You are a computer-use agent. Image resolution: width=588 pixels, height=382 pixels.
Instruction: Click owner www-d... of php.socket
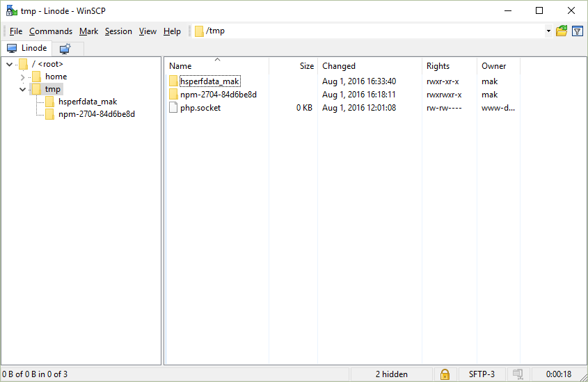pos(498,108)
